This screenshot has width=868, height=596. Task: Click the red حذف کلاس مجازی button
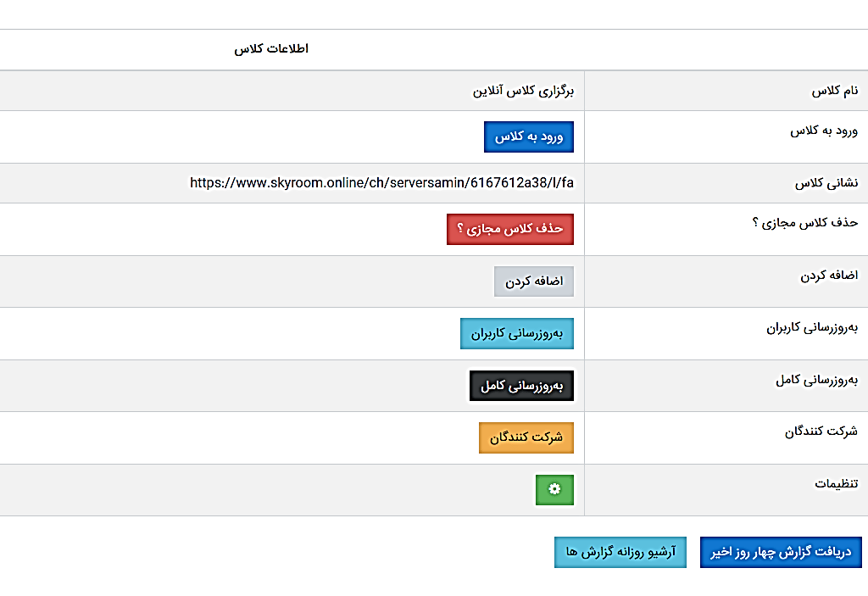tap(510, 229)
